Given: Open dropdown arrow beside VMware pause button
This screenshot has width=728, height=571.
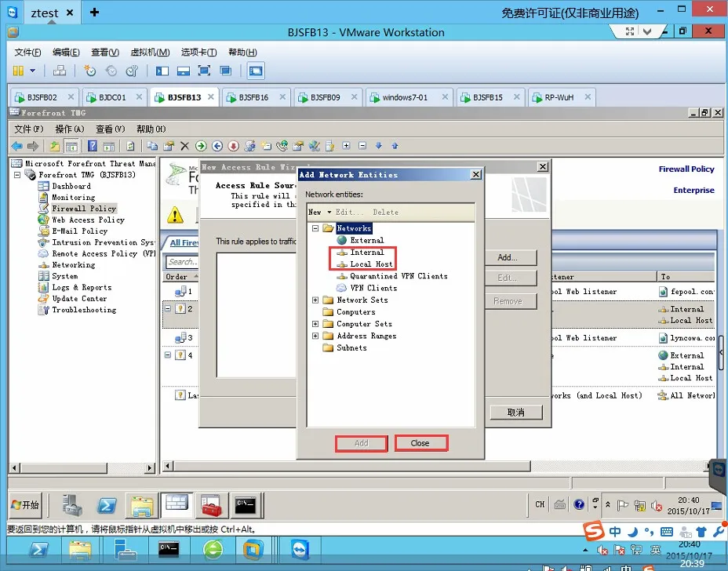Looking at the screenshot, I should point(32,71).
